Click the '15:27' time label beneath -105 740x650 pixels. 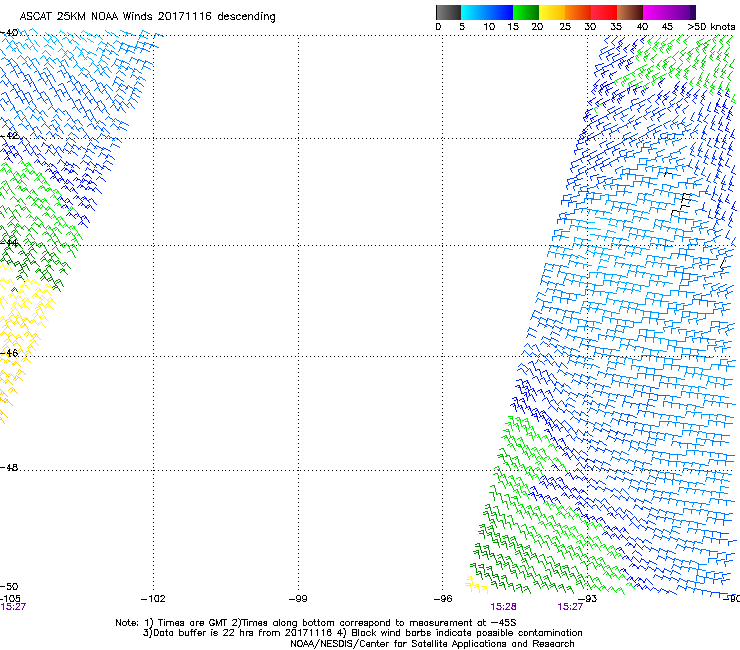pos(13,607)
